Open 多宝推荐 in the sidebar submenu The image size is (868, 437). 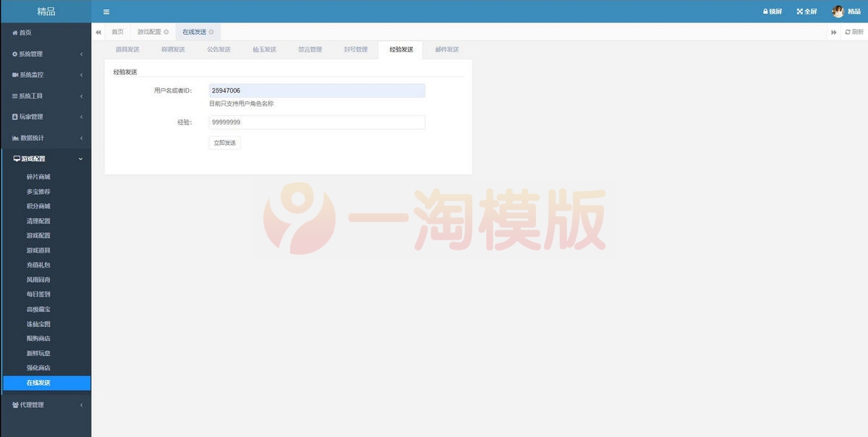(x=38, y=192)
